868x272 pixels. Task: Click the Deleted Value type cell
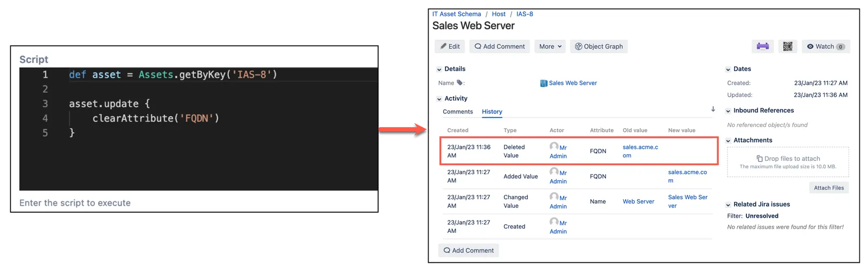click(514, 151)
